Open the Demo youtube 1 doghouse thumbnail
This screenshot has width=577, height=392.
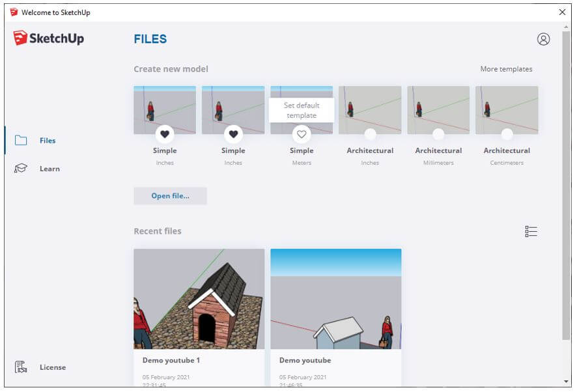(x=199, y=299)
